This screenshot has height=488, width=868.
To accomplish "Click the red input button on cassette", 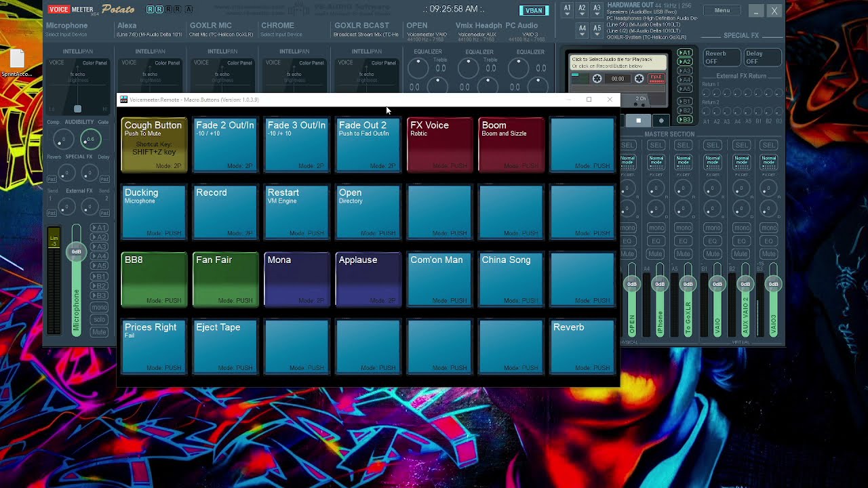I will click(x=656, y=79).
